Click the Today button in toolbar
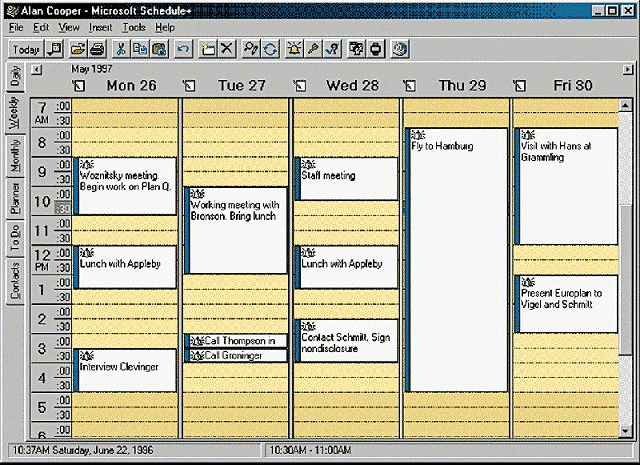Image resolution: width=640 pixels, height=465 pixels. pyautogui.click(x=26, y=48)
